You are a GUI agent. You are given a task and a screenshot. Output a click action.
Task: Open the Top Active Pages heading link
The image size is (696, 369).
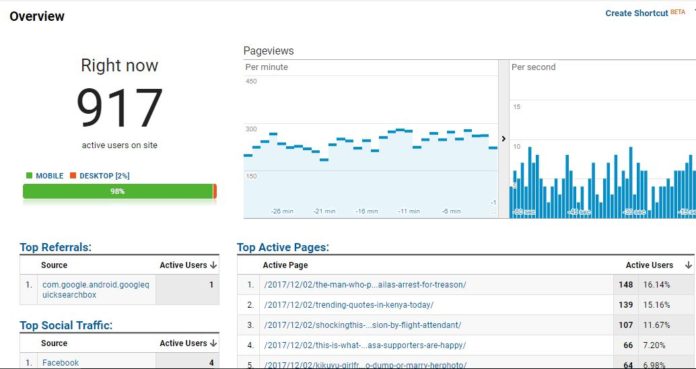(283, 247)
